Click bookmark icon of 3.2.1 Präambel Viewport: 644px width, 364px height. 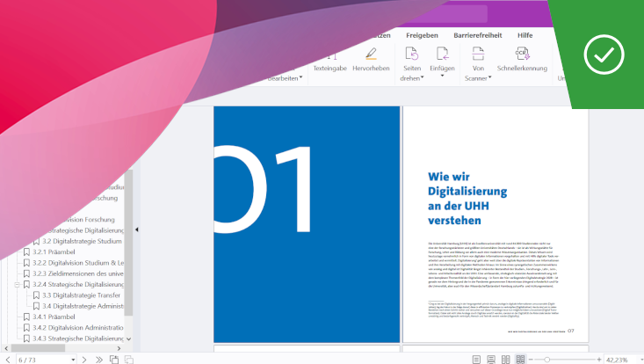click(26, 251)
